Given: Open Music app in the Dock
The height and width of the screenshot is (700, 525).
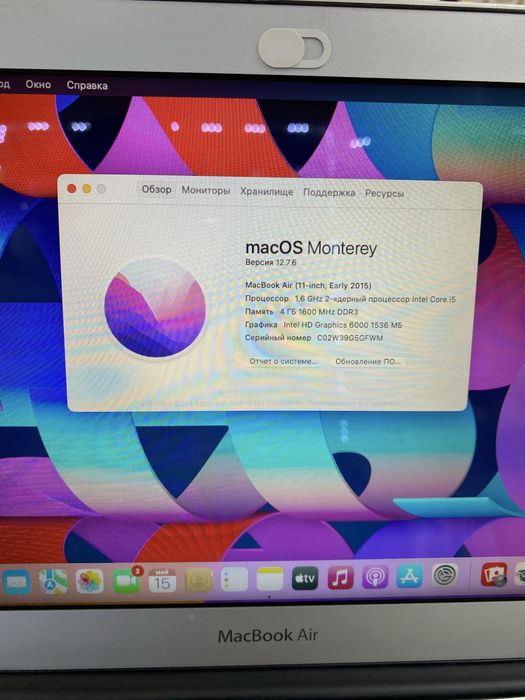Looking at the screenshot, I should (x=341, y=578).
